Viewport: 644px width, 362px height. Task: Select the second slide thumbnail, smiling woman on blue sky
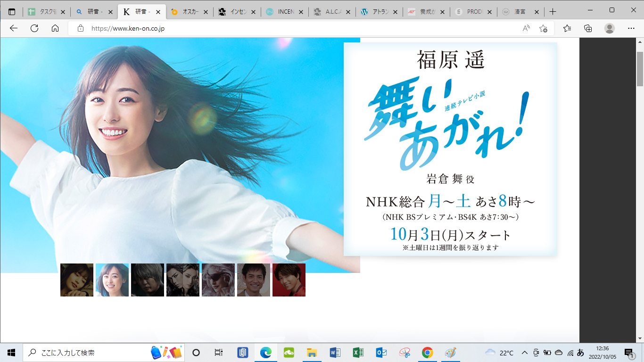pos(112,280)
